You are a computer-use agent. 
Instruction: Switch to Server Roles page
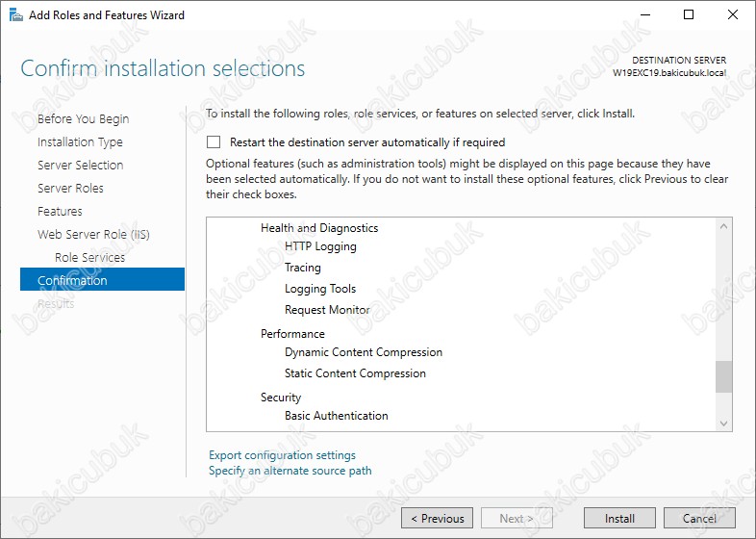70,189
